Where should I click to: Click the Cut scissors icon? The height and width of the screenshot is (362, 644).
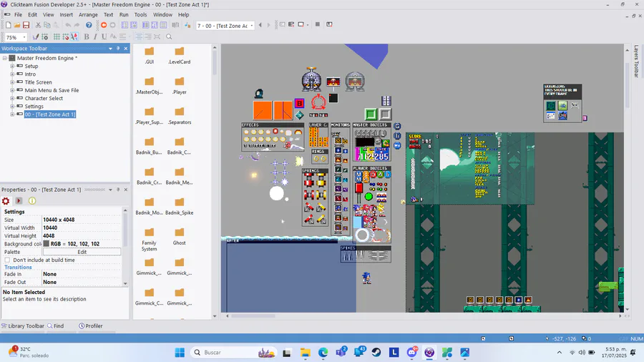(38, 26)
